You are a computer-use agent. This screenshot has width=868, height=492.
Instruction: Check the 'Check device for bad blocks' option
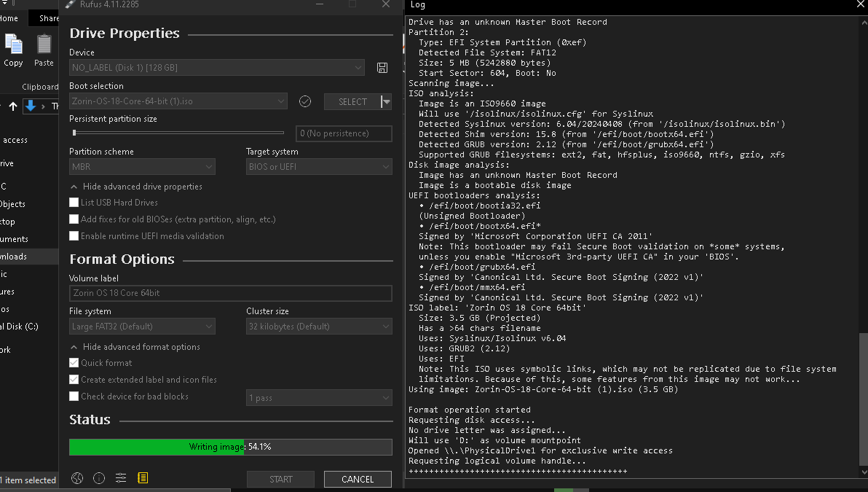pos(74,397)
